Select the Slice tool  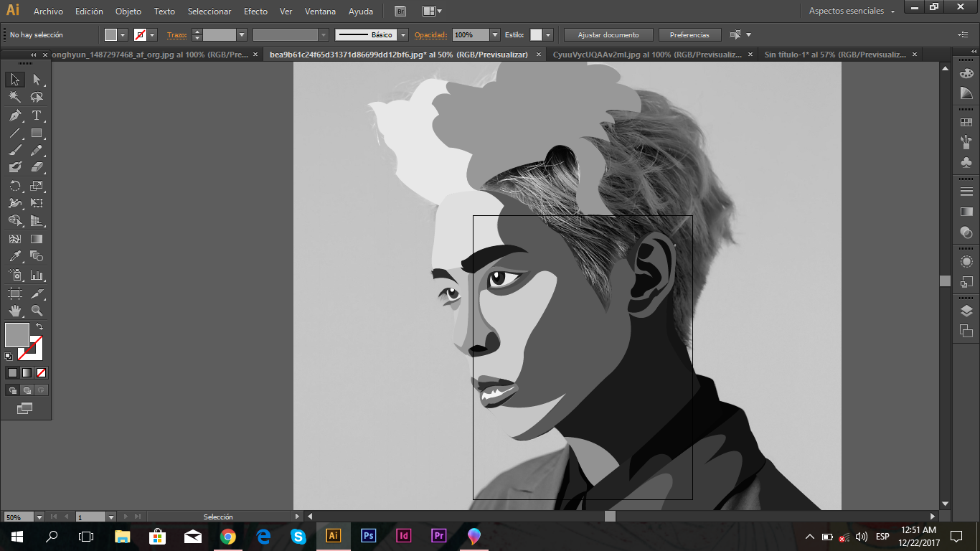[37, 293]
